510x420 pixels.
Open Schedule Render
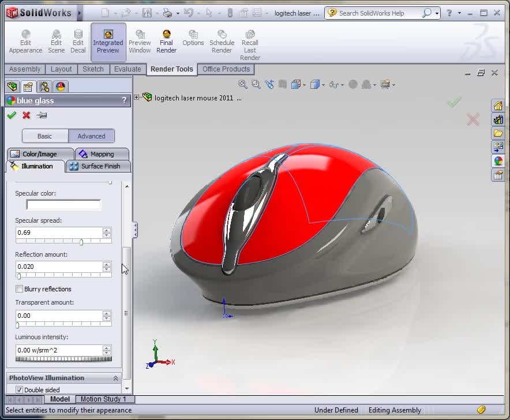[x=222, y=42]
